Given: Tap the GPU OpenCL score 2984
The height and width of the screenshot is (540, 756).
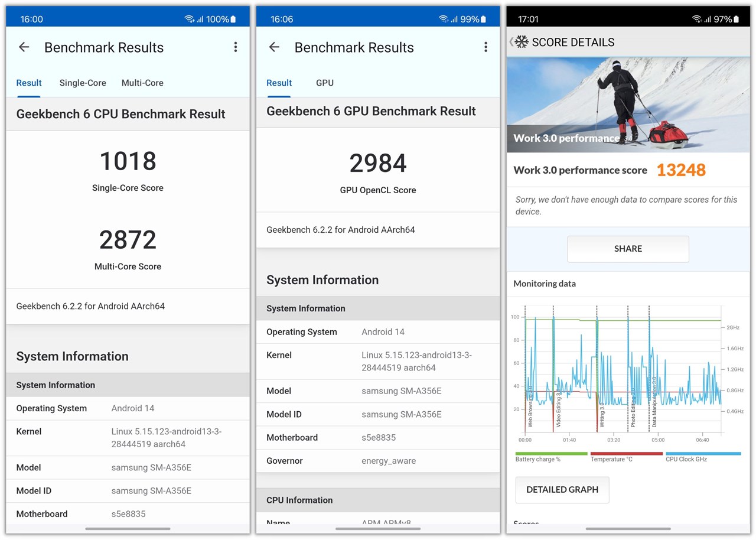Looking at the screenshot, I should pos(378,164).
